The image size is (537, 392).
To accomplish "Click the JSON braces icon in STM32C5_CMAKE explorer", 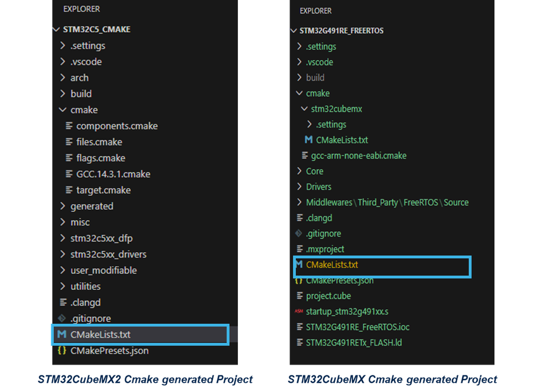I will [62, 351].
